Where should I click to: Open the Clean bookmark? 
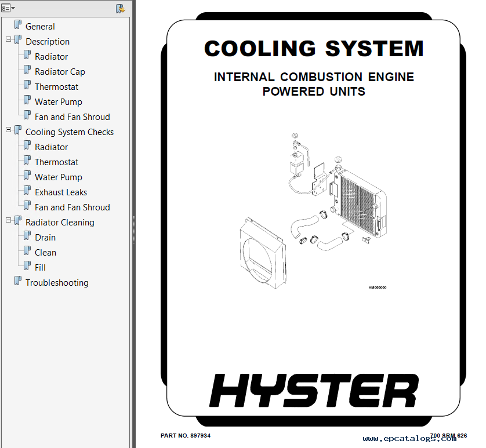point(45,253)
